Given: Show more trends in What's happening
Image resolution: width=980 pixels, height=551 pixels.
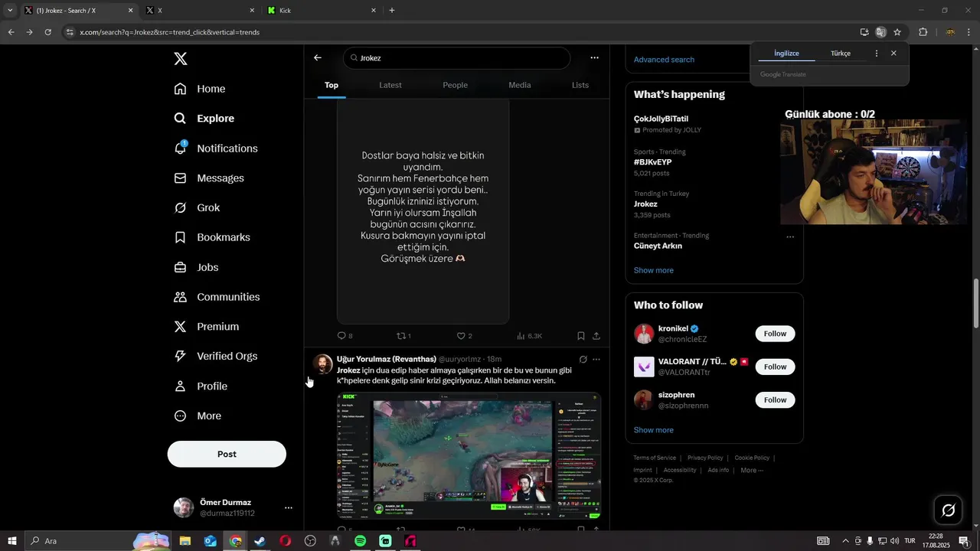Looking at the screenshot, I should 654,270.
